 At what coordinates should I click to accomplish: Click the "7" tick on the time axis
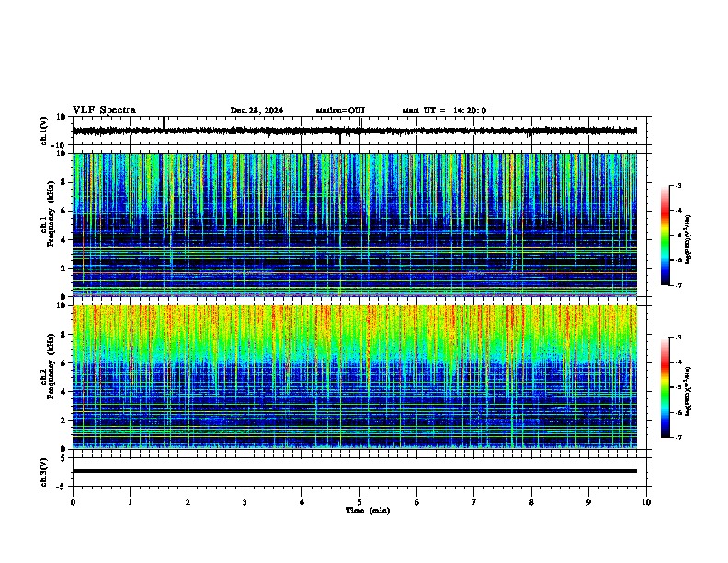(474, 502)
